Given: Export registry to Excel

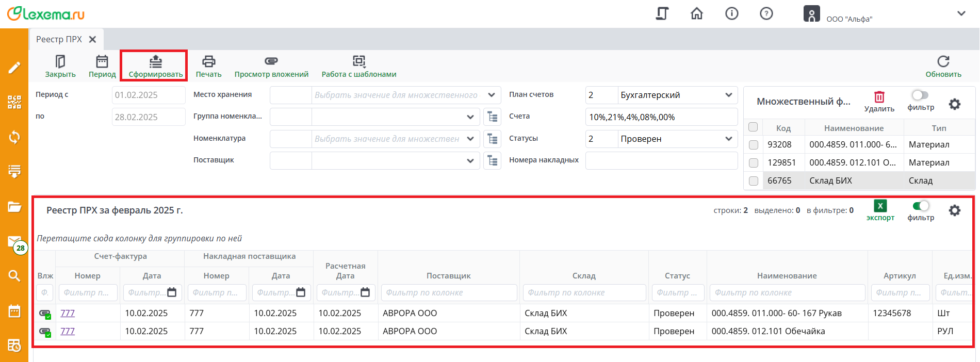Looking at the screenshot, I should point(880,206).
